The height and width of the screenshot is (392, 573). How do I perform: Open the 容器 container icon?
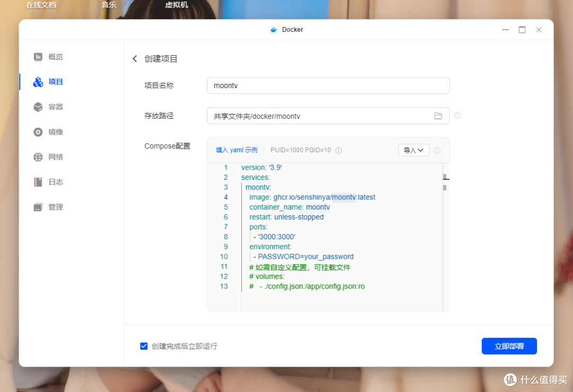click(38, 107)
